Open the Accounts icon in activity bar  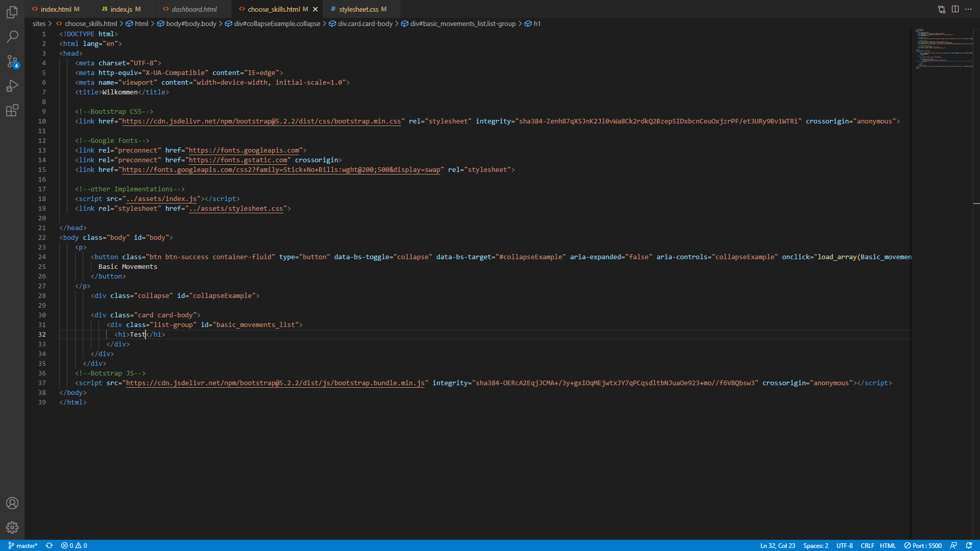pos(12,503)
